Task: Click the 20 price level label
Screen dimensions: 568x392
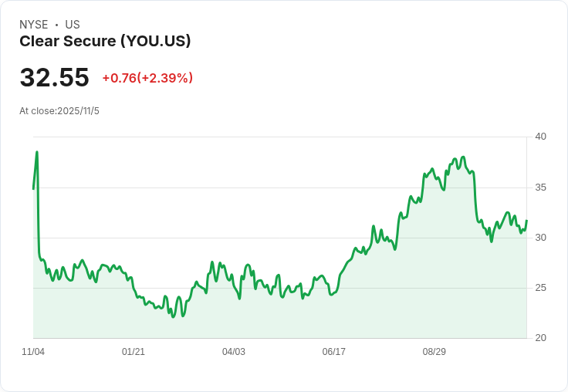Action: (540, 338)
